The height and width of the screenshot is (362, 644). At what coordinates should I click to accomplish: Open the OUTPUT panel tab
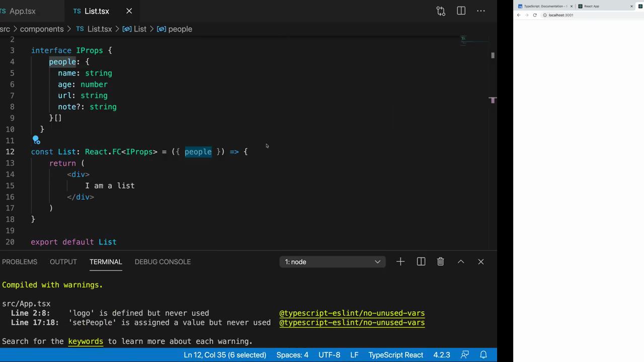pos(63,262)
